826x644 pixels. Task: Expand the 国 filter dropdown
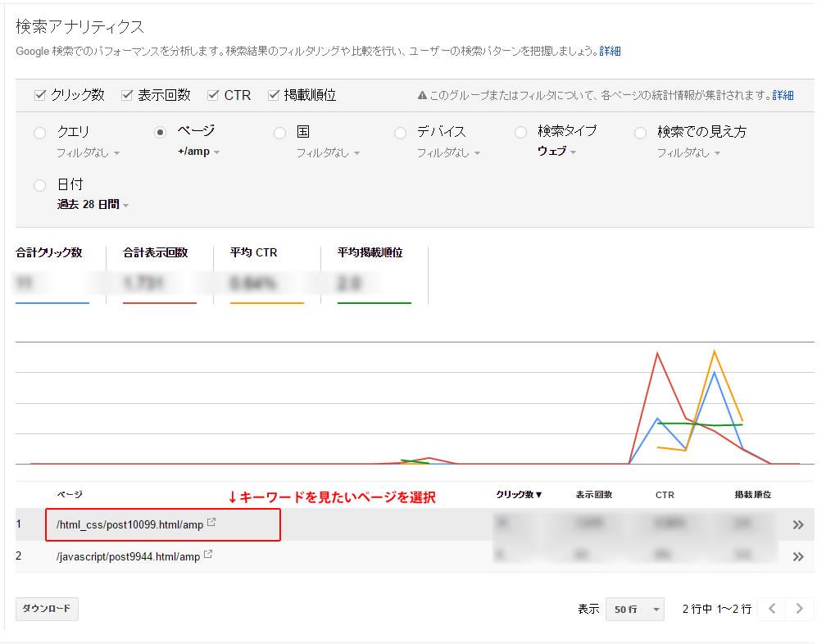(328, 152)
